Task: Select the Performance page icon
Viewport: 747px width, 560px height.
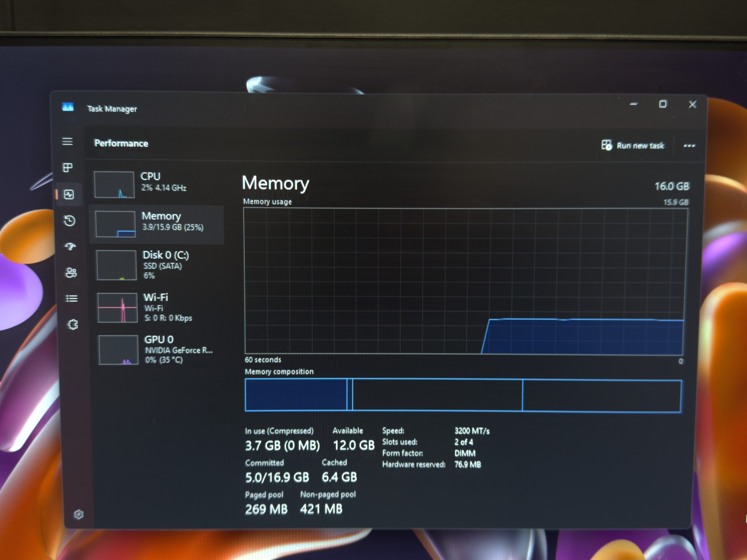Action: click(69, 194)
